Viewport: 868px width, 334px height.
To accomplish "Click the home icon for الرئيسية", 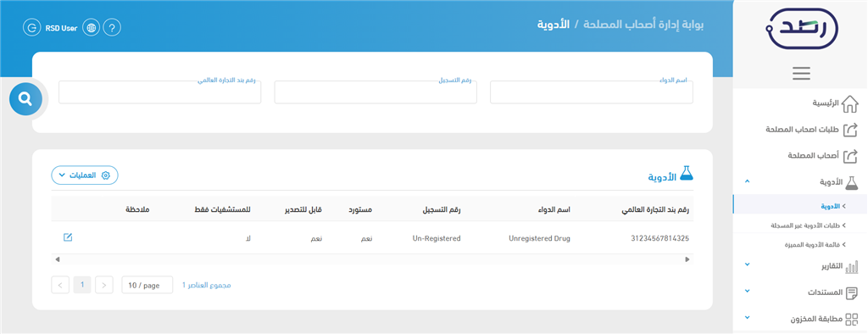I will click(849, 103).
